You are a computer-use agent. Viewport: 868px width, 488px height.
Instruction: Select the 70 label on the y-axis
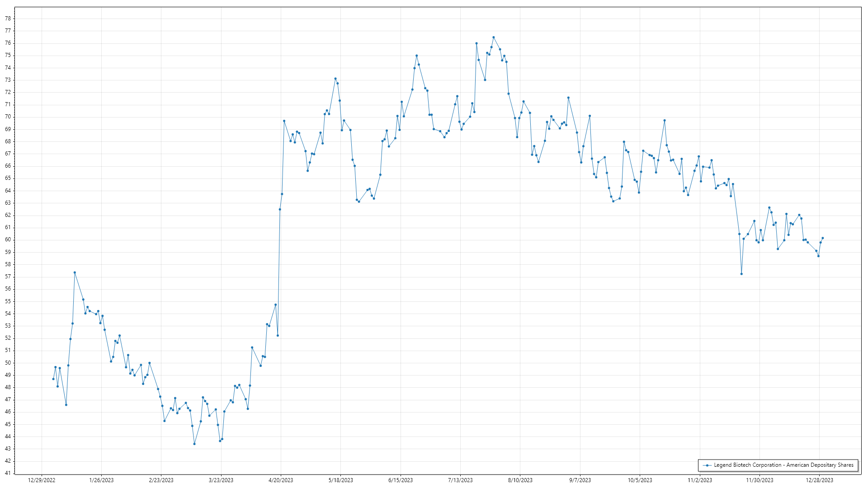[8, 117]
